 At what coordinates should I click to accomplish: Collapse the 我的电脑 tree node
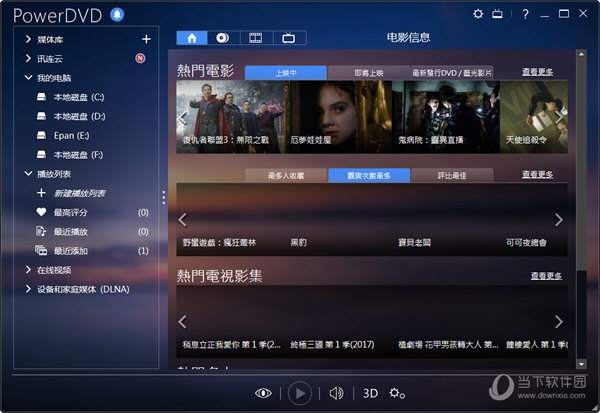(28, 78)
